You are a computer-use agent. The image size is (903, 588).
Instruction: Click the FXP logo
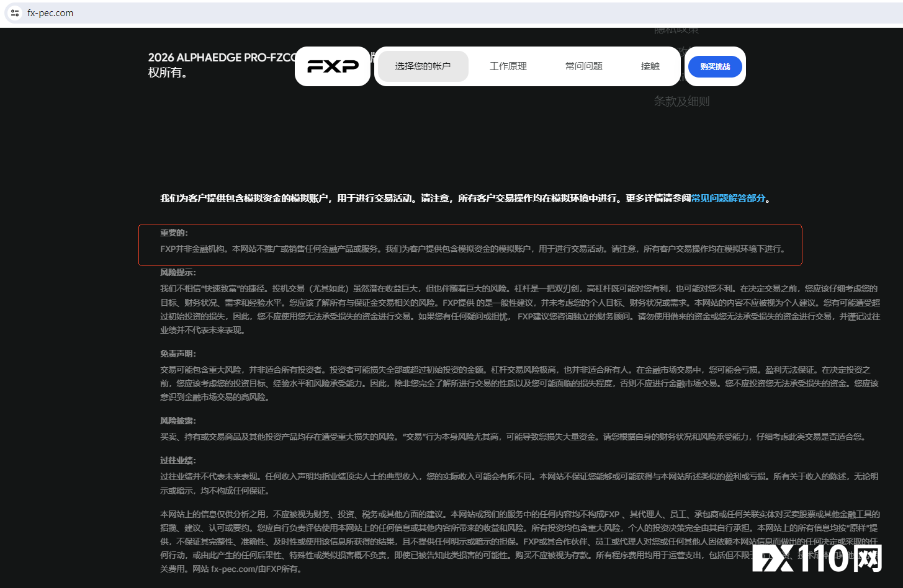point(333,66)
